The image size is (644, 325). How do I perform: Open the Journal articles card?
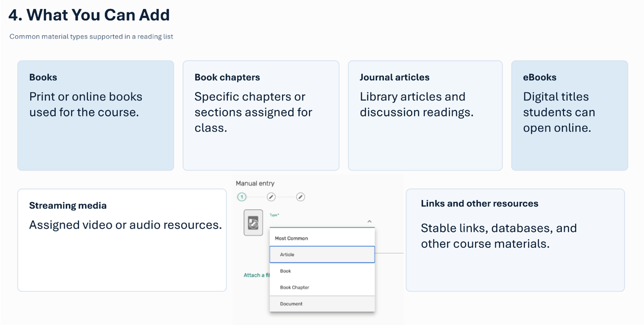tap(425, 115)
